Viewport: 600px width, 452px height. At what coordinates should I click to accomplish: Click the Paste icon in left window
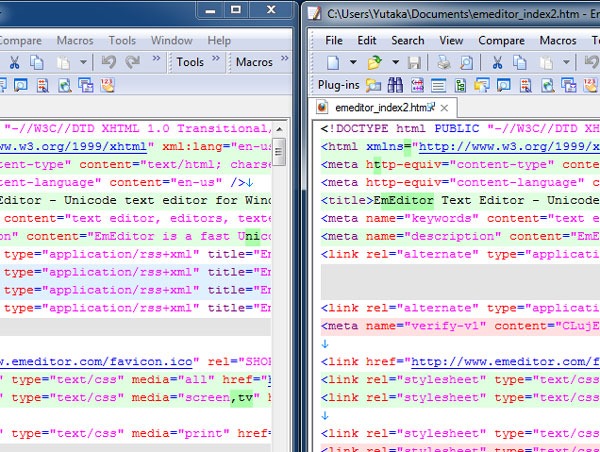click(x=63, y=62)
